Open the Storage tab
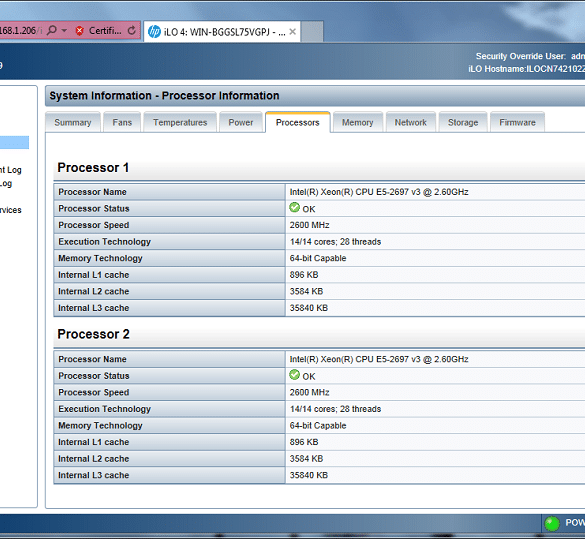 (x=463, y=122)
